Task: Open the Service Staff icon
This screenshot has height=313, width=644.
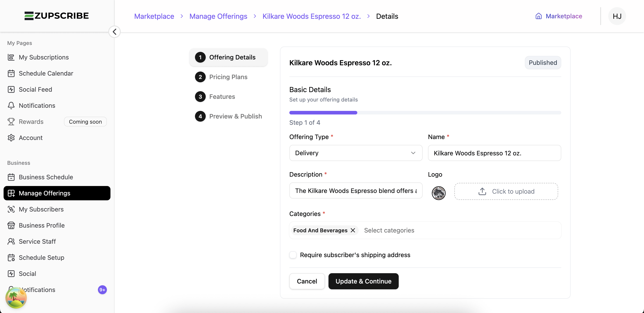Action: 11,241
